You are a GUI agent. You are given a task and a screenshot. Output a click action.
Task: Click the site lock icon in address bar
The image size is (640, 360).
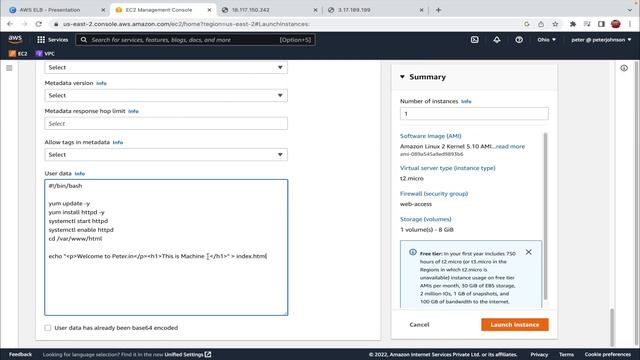tap(56, 24)
